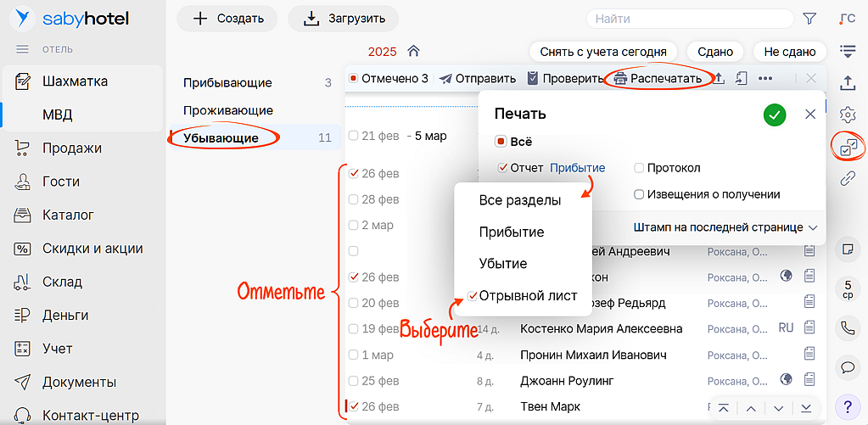Screen dimensions: 868x425
Task: Click the home icon next to 2025
Action: (x=413, y=51)
